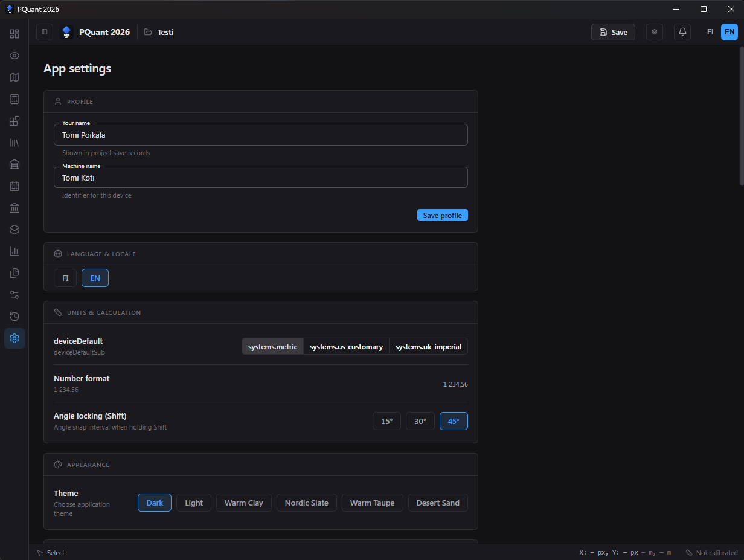
Task: Select FI in Language & Locale section
Action: point(65,278)
